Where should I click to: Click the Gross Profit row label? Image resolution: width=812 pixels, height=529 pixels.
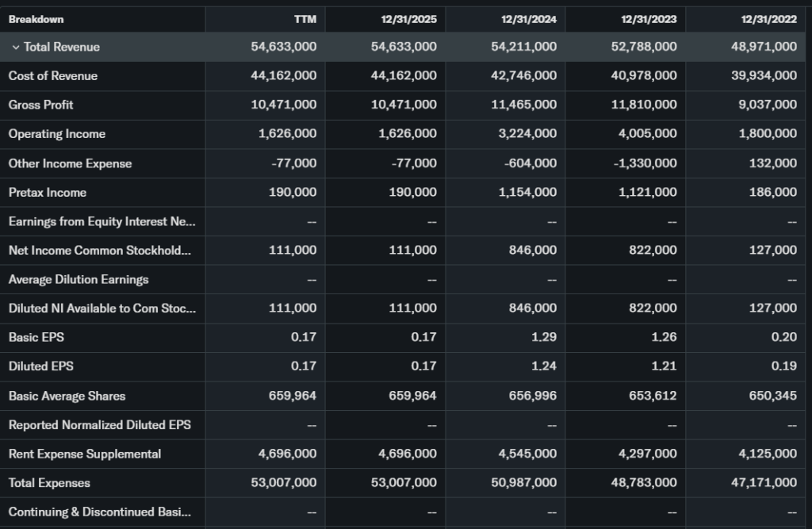click(x=41, y=105)
